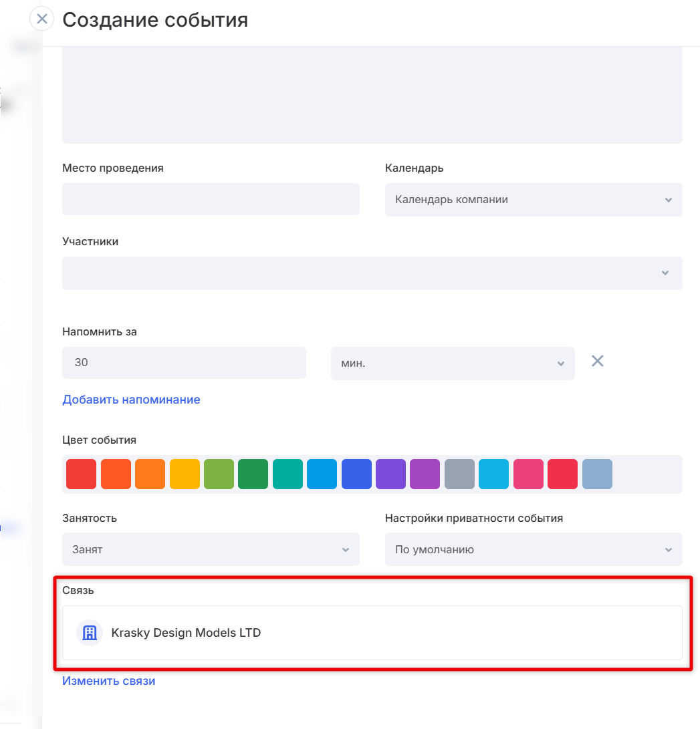The image size is (700, 729).
Task: Open privacy settings По умолчанию dropdown
Action: tap(533, 550)
